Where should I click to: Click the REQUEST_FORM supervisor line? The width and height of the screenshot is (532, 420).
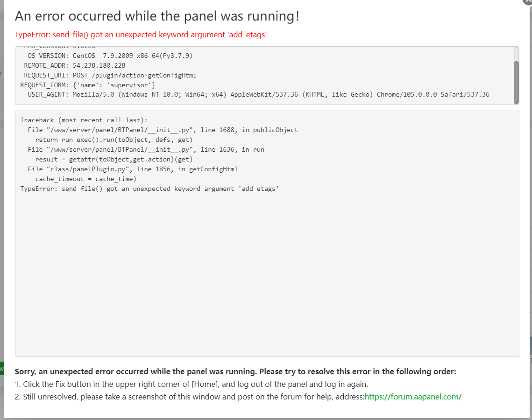88,85
